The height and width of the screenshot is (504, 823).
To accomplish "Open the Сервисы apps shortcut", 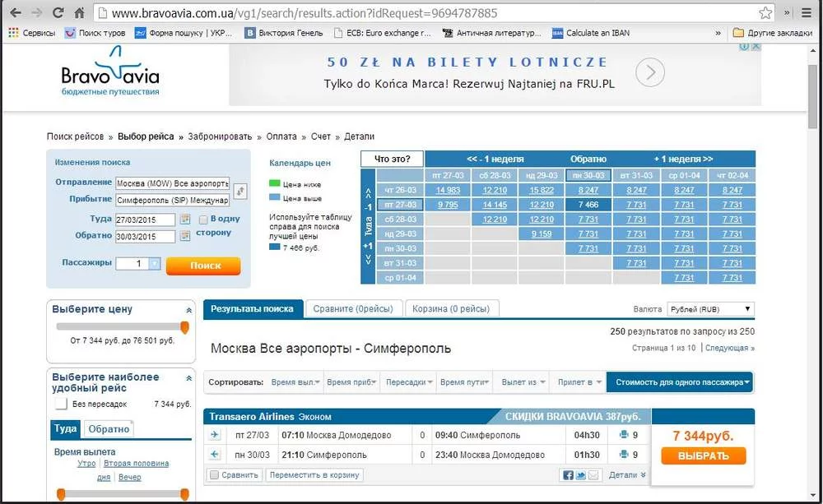I will (31, 33).
